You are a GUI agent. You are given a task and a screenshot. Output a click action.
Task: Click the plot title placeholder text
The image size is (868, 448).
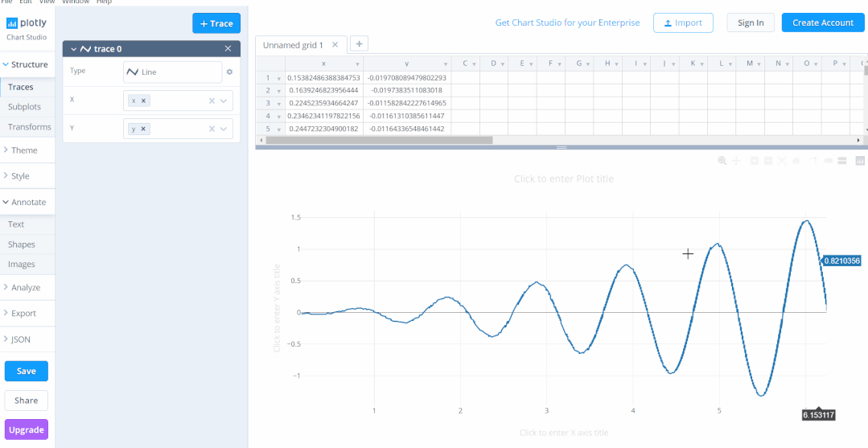click(563, 179)
